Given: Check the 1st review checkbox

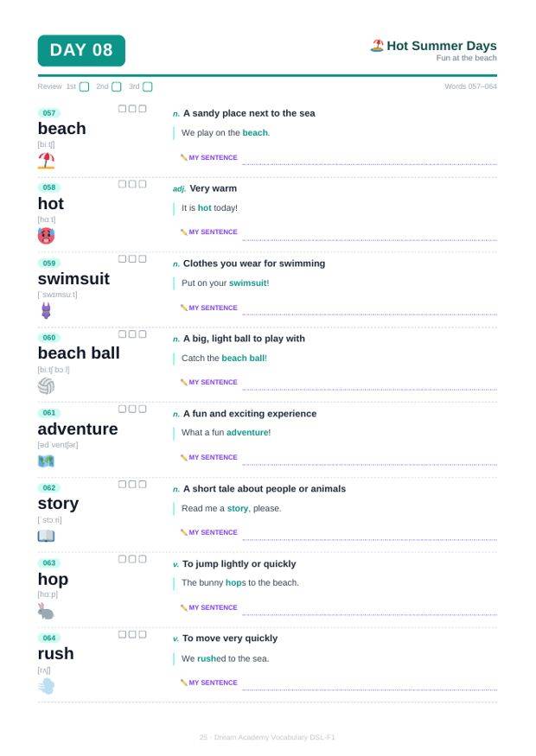Looking at the screenshot, I should [x=85, y=86].
